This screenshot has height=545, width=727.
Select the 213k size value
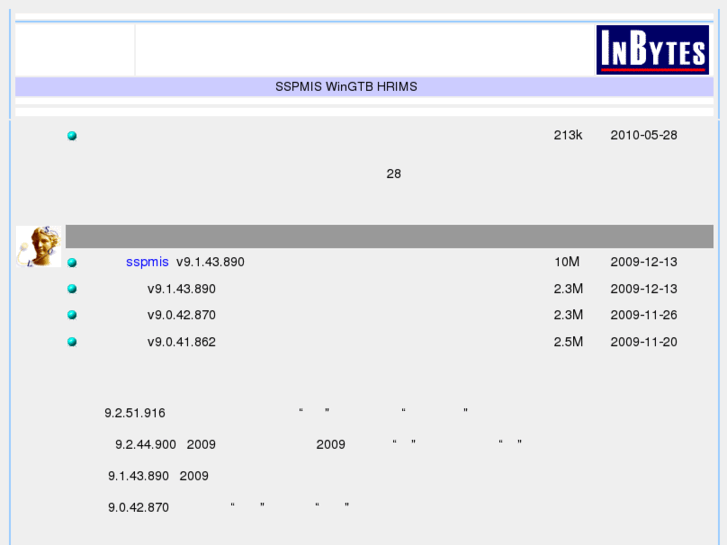coord(568,135)
